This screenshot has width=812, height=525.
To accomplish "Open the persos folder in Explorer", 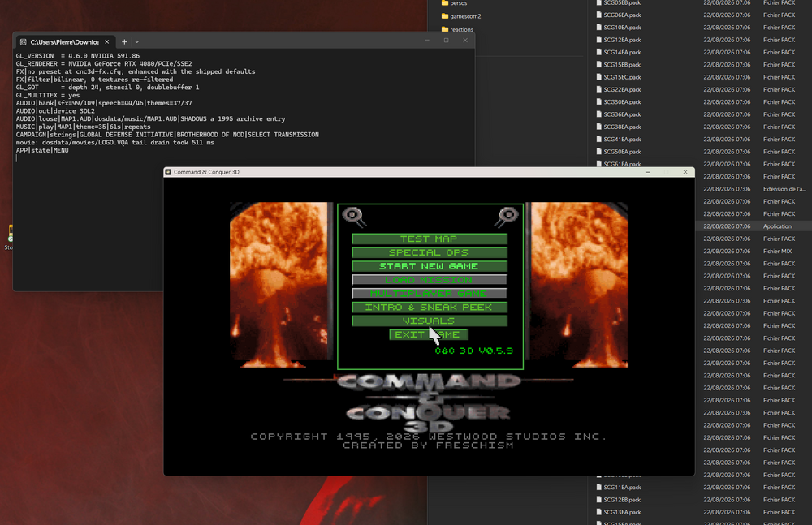I will tap(454, 3).
